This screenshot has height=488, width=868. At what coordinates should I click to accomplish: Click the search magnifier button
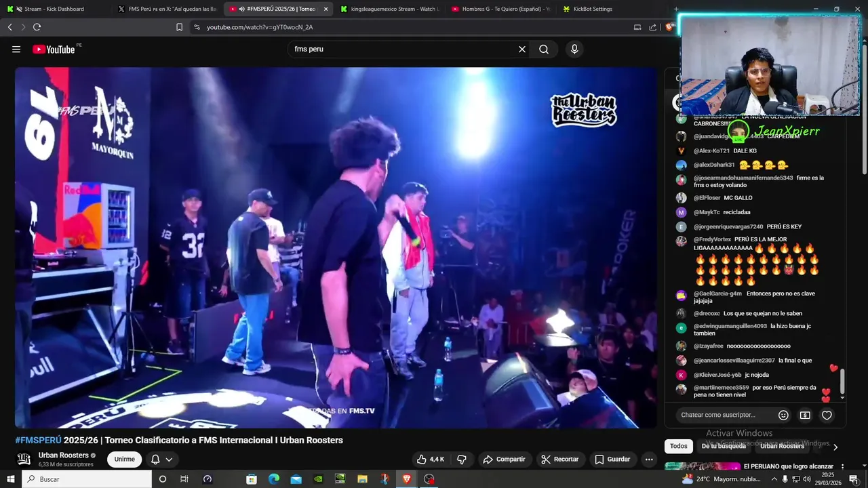(544, 49)
